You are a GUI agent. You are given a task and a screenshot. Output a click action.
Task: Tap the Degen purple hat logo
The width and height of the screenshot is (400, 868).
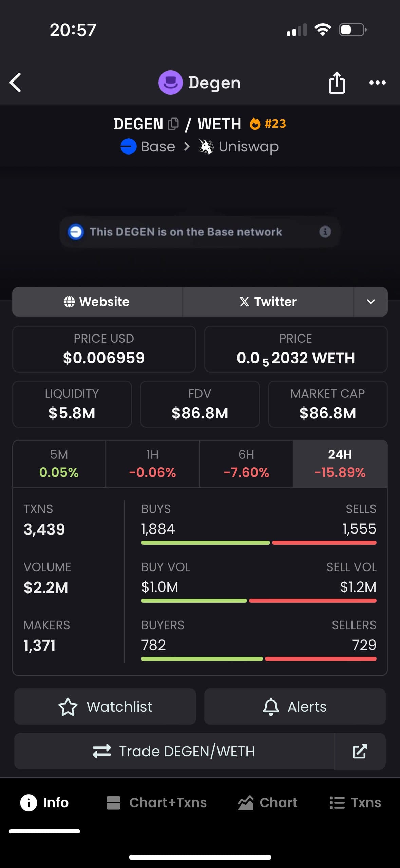[x=170, y=83]
